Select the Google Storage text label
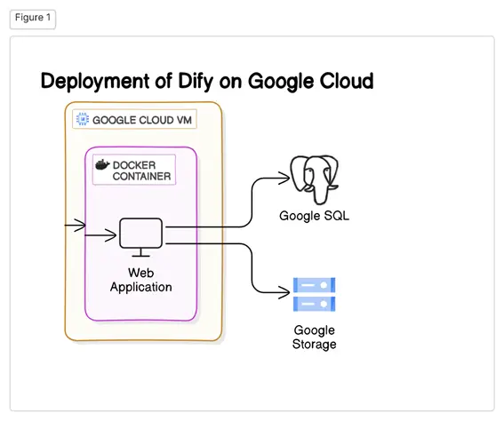Screen dimensions: 504x421 pos(314,338)
